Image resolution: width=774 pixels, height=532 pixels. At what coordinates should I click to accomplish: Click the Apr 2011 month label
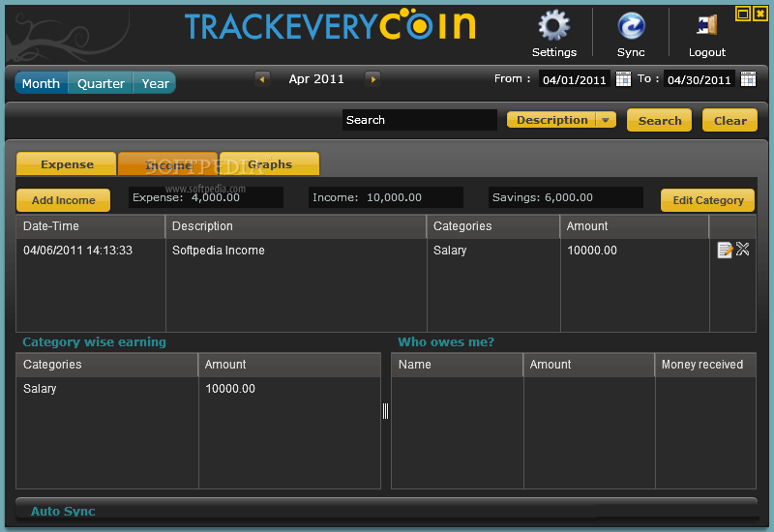(316, 79)
